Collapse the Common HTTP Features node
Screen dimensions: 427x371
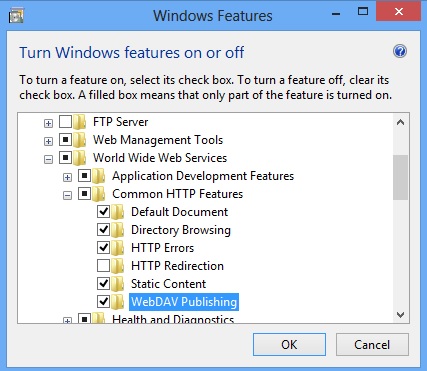67,196
